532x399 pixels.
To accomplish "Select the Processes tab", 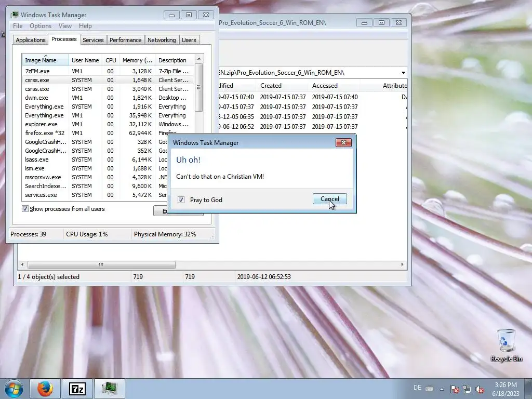I will 64,39.
